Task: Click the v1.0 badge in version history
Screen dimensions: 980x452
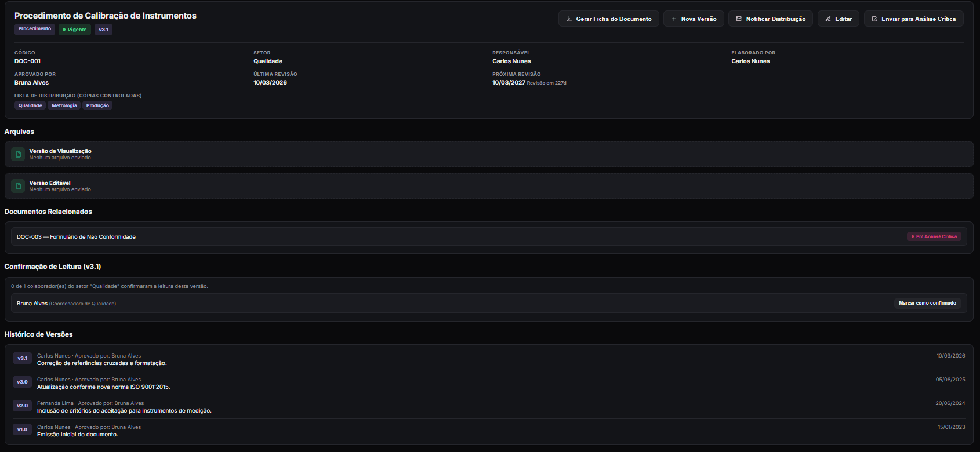Action: click(22, 429)
